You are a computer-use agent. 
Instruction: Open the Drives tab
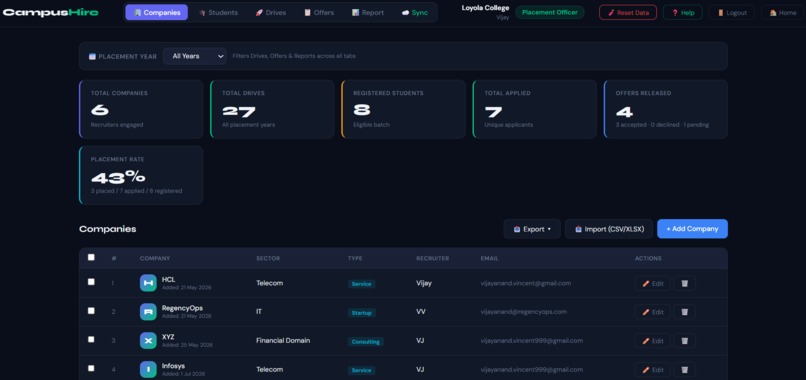coord(271,12)
